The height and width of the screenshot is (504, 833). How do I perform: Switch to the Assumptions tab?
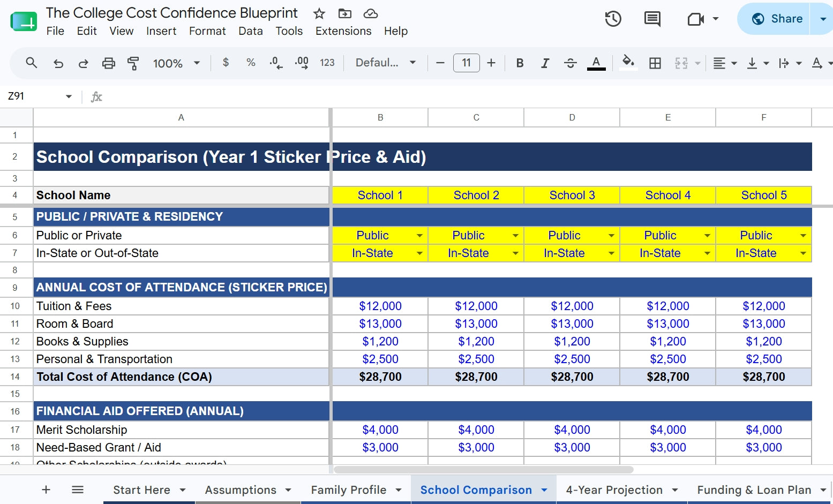coord(241,490)
